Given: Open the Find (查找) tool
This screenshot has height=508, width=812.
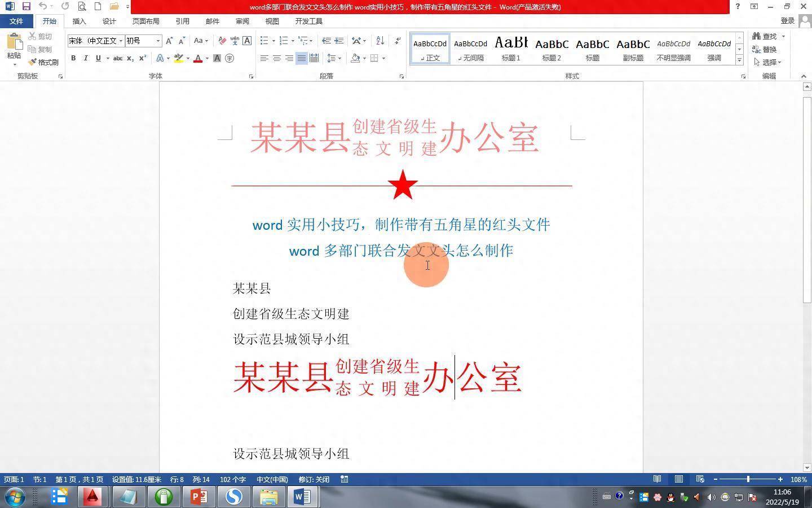Looking at the screenshot, I should (768, 36).
